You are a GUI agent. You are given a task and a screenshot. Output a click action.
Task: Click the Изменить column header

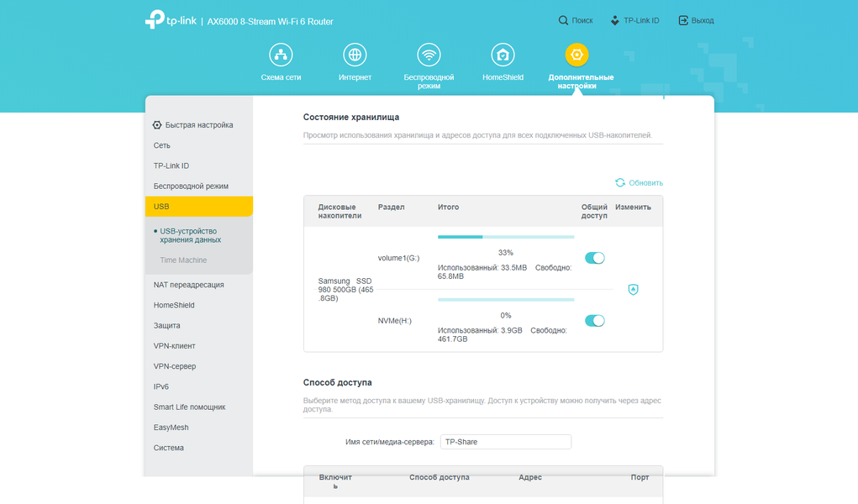(x=633, y=207)
